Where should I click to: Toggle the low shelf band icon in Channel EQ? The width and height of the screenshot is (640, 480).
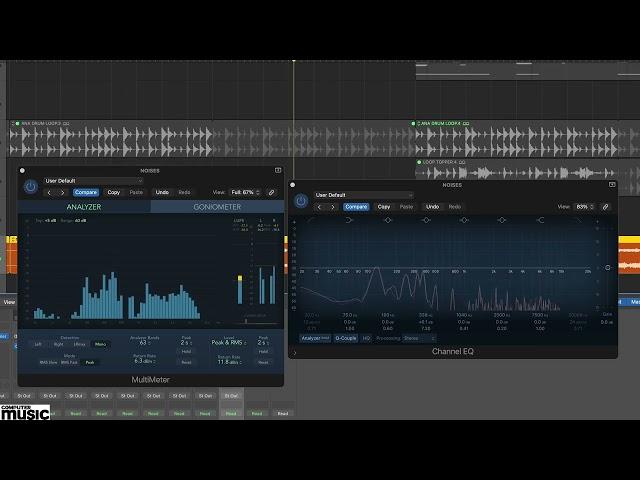tap(349, 220)
